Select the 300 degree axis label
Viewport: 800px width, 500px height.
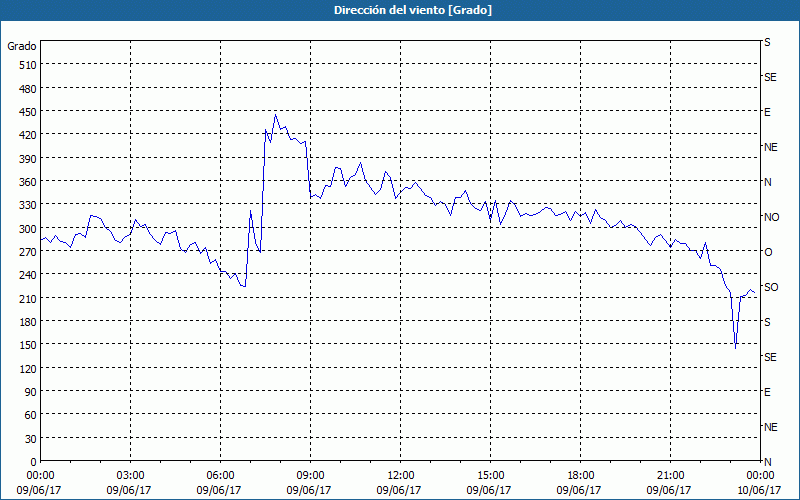tap(28, 229)
